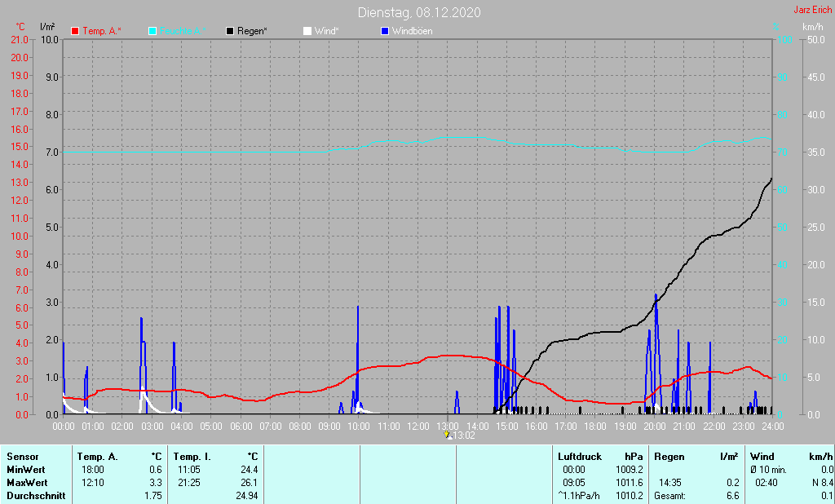The width and height of the screenshot is (835, 504).
Task: Click the blue Windböen legend swatch
Action: tap(385, 32)
